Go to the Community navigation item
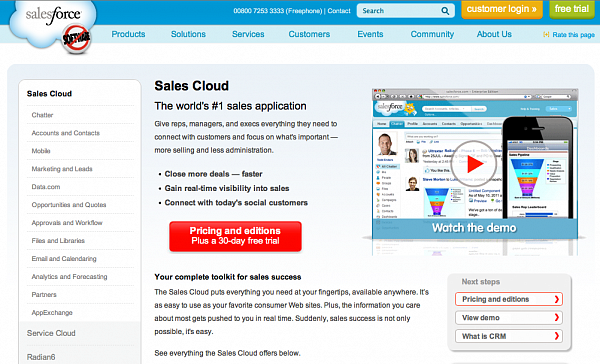 coord(432,34)
